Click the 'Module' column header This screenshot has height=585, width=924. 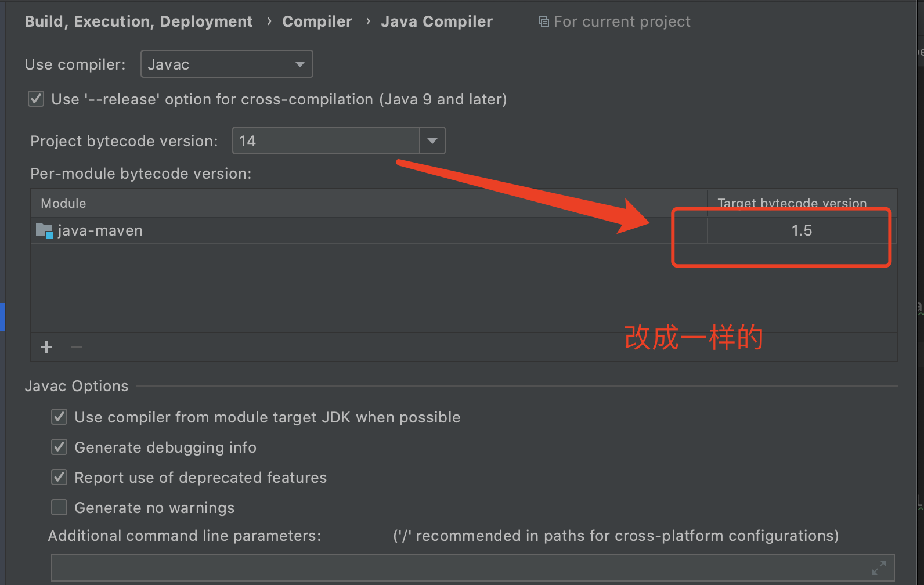[x=63, y=203]
